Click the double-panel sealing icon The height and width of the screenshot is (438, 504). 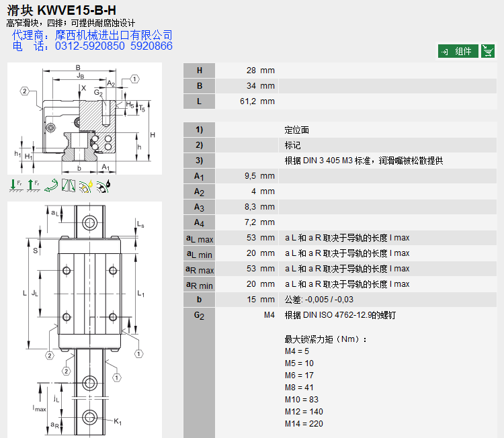coord(69,185)
